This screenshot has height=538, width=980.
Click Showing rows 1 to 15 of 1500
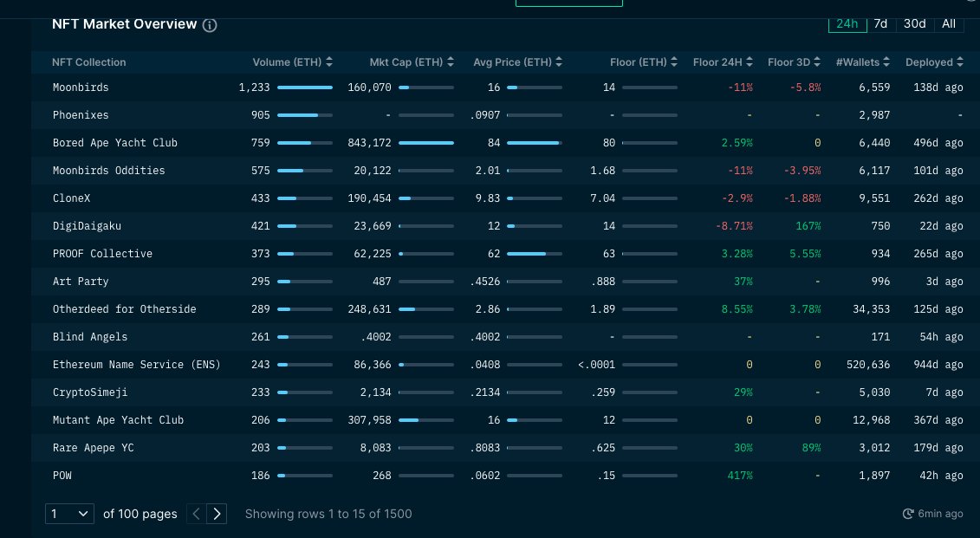(x=328, y=514)
